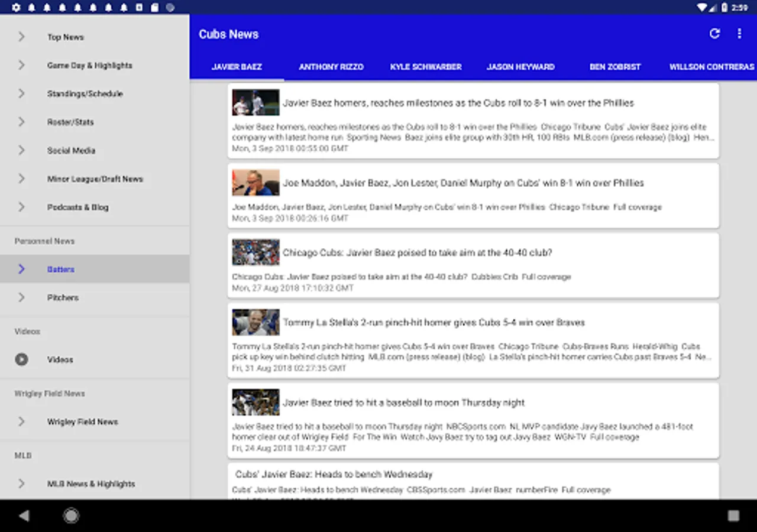Screen dimensions: 757x532
Task: Tap the battery status icon
Action: pyautogui.click(x=724, y=8)
